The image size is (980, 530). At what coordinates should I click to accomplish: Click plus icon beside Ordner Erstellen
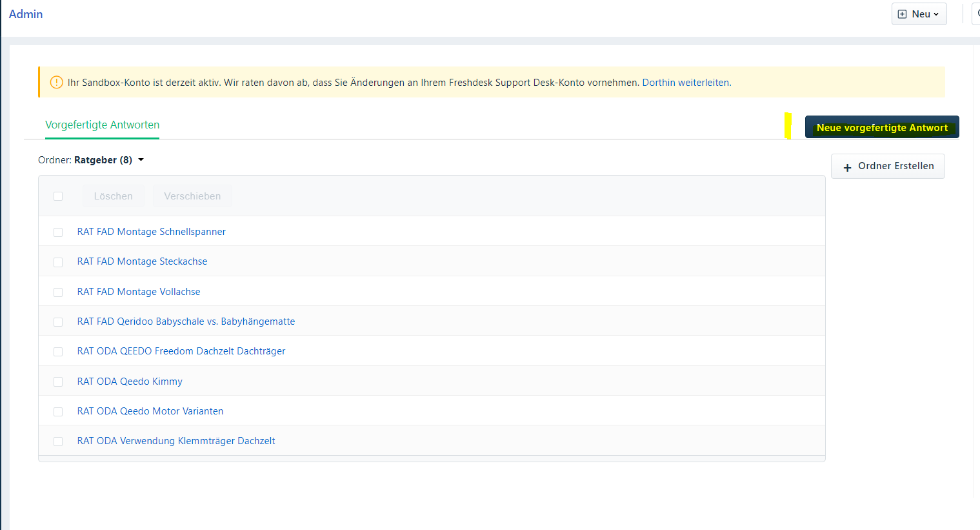pos(847,167)
